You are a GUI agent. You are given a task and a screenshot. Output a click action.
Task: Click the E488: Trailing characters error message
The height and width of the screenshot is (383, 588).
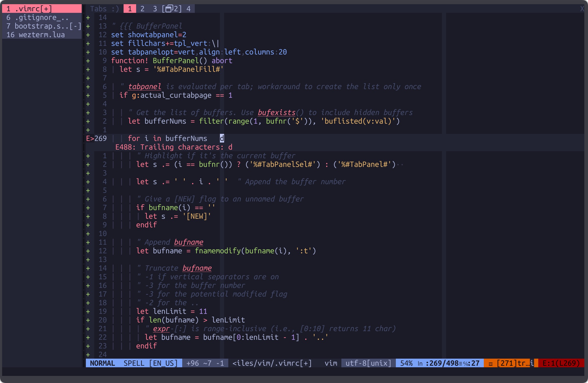point(174,147)
